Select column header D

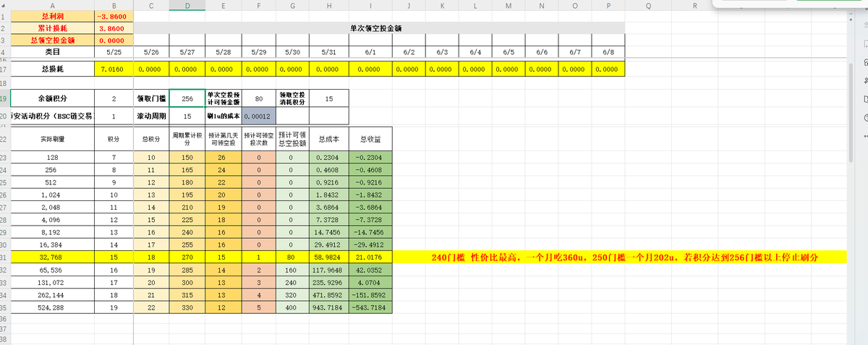(187, 6)
